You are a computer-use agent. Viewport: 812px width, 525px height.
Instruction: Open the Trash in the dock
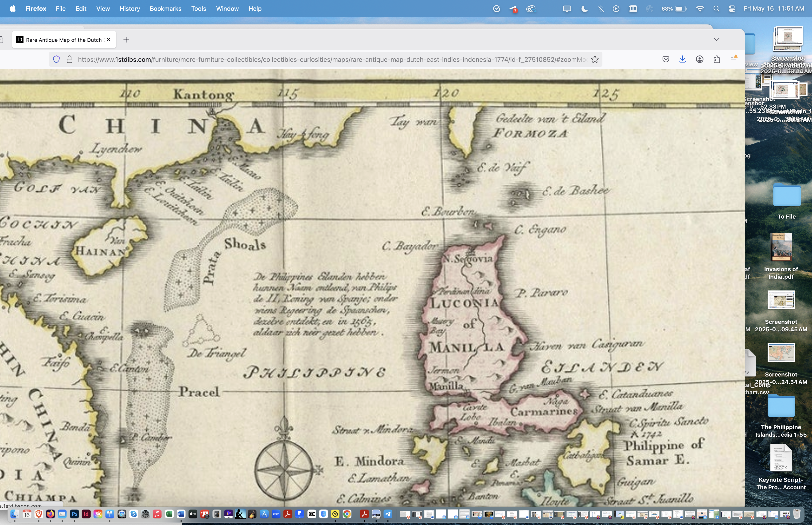coord(797,514)
